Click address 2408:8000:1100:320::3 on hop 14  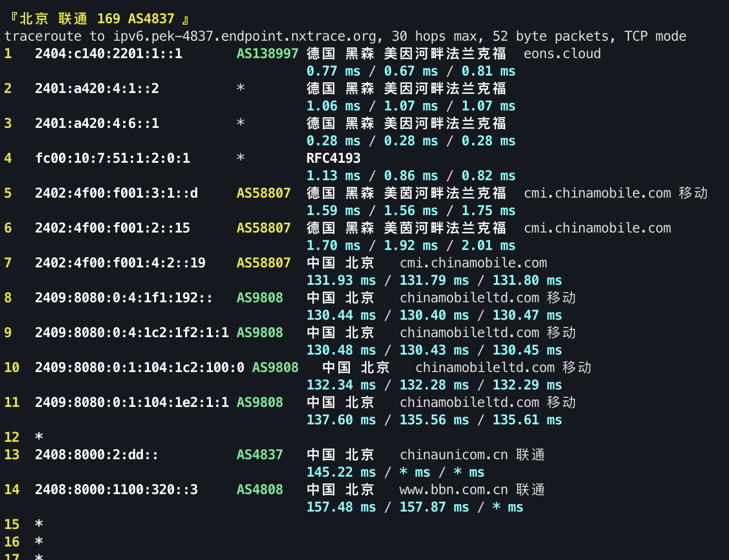tap(116, 489)
